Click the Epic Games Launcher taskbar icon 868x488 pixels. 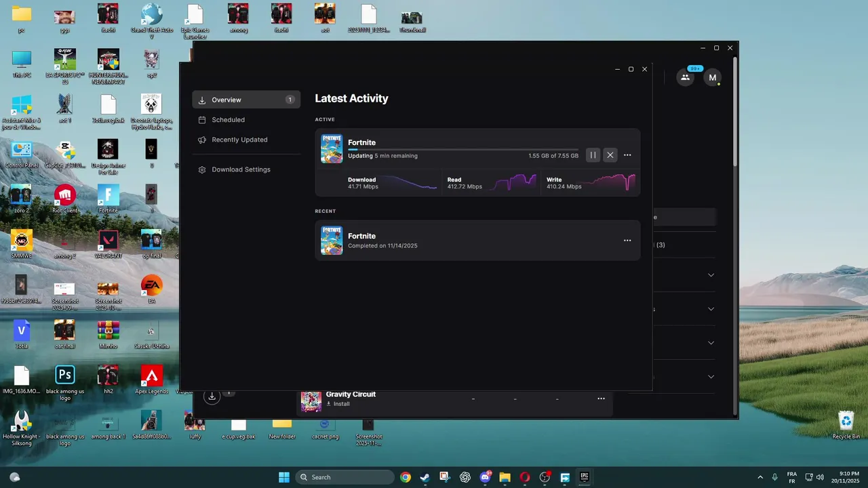click(x=584, y=477)
